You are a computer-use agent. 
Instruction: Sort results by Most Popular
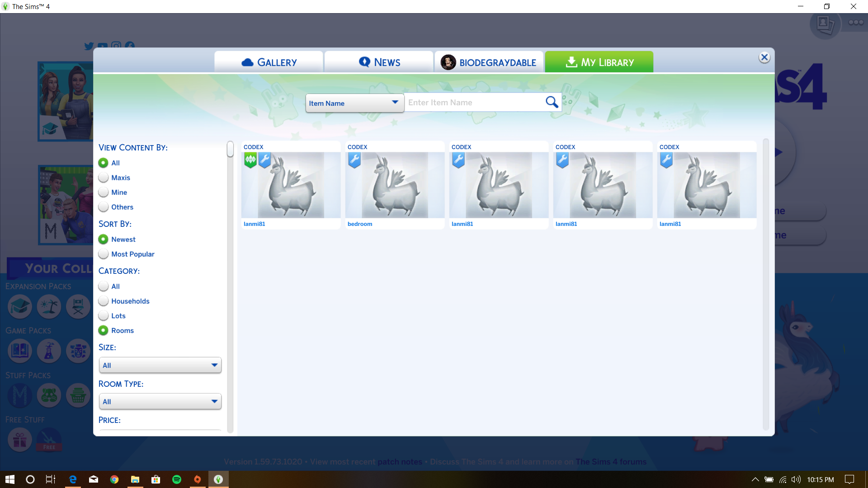pyautogui.click(x=104, y=254)
